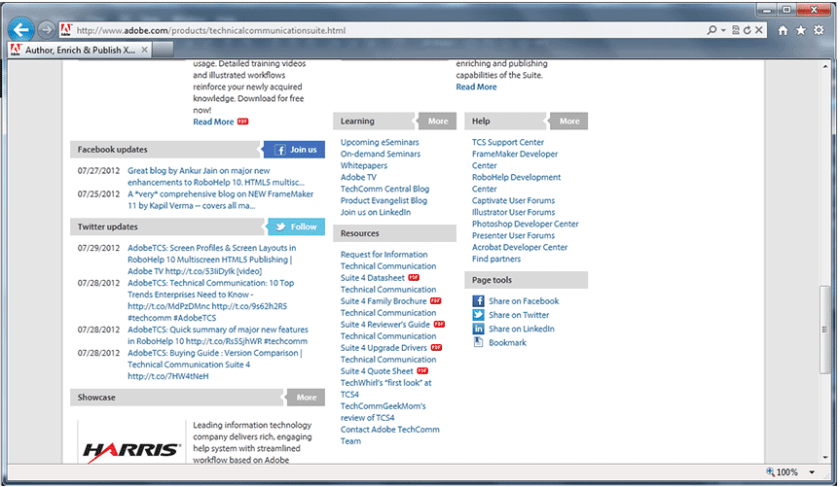Open the Upcoming eSeminars link

coord(380,142)
